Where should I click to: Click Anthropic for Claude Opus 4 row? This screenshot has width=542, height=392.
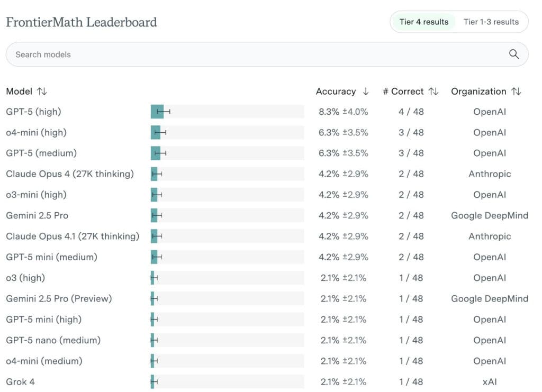[x=490, y=174]
